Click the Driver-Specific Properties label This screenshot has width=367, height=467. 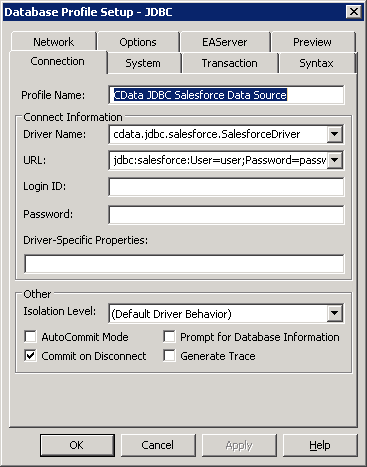85,240
